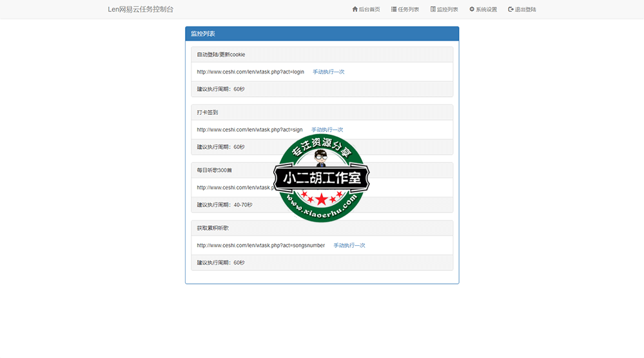This screenshot has height=358, width=644.
Task: Click the Len网易云任务控制台 brand title
Action: (141, 10)
